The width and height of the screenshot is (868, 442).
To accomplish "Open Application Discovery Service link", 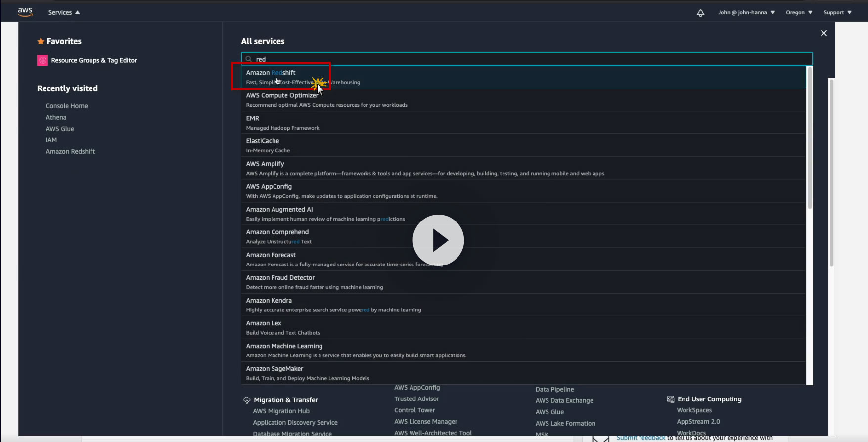I will [x=295, y=423].
